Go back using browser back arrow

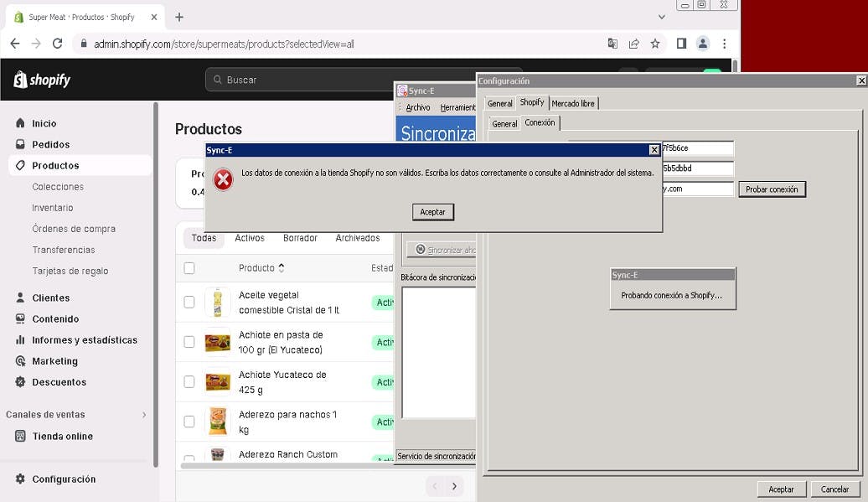click(15, 44)
